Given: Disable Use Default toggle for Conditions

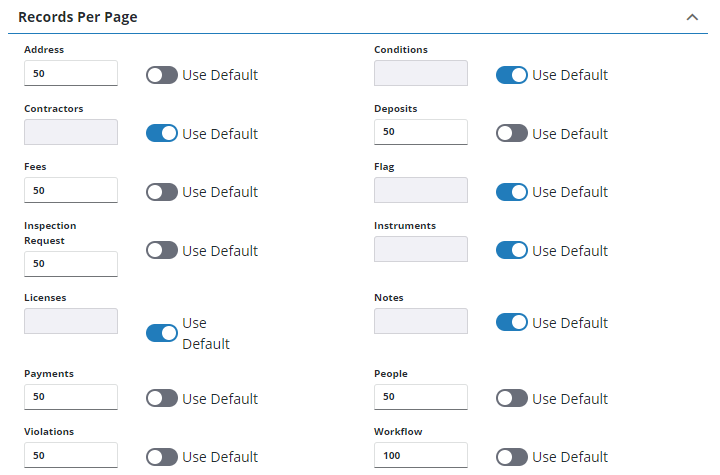Looking at the screenshot, I should pos(511,75).
